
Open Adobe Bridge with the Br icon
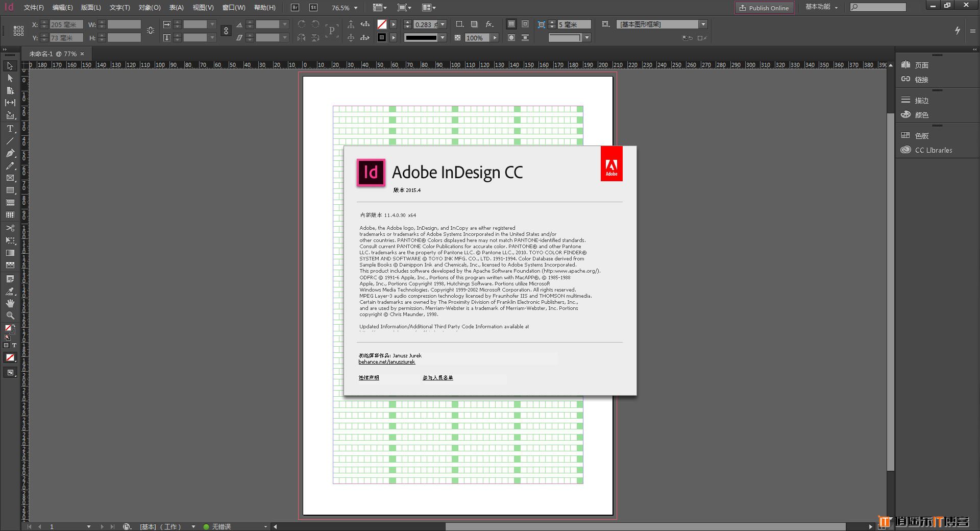tap(295, 8)
